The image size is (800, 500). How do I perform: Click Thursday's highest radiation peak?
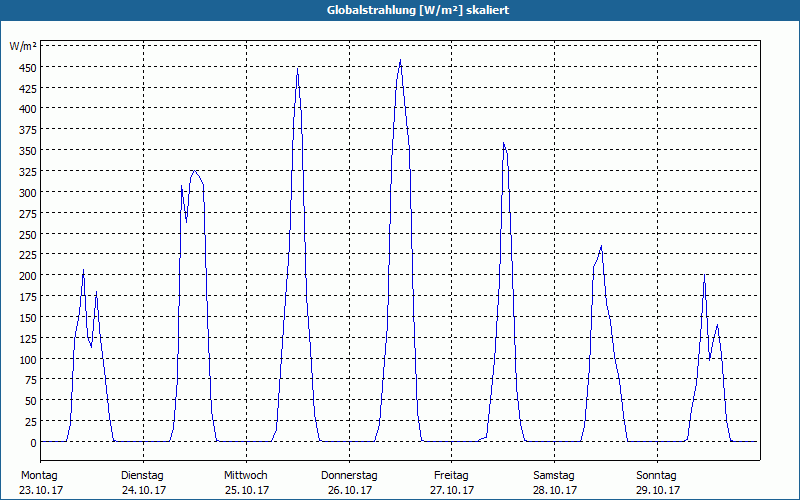[x=401, y=60]
